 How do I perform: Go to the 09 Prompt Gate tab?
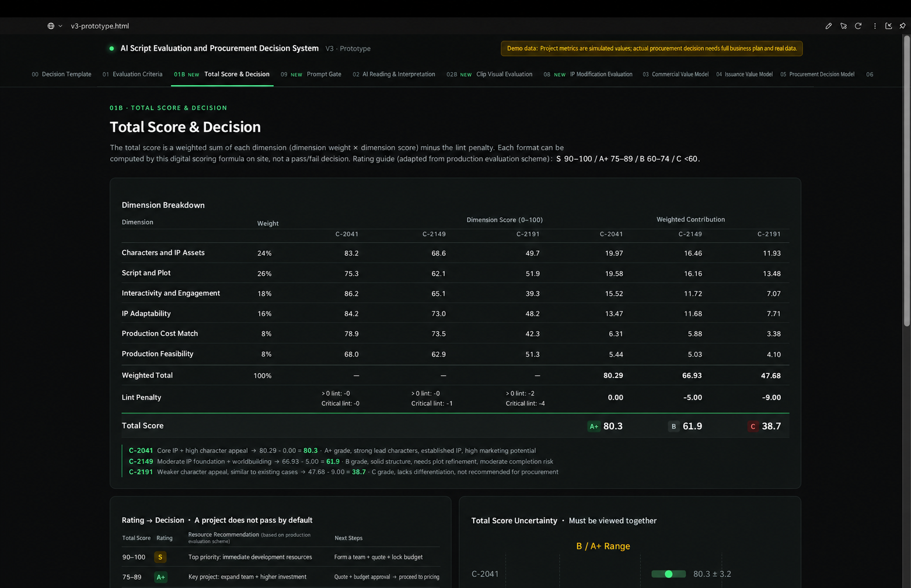(311, 74)
